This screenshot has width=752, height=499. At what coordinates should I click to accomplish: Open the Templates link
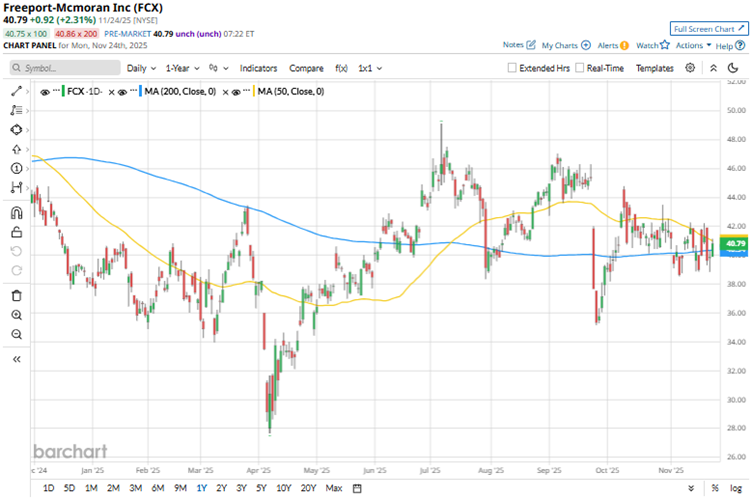click(x=655, y=68)
